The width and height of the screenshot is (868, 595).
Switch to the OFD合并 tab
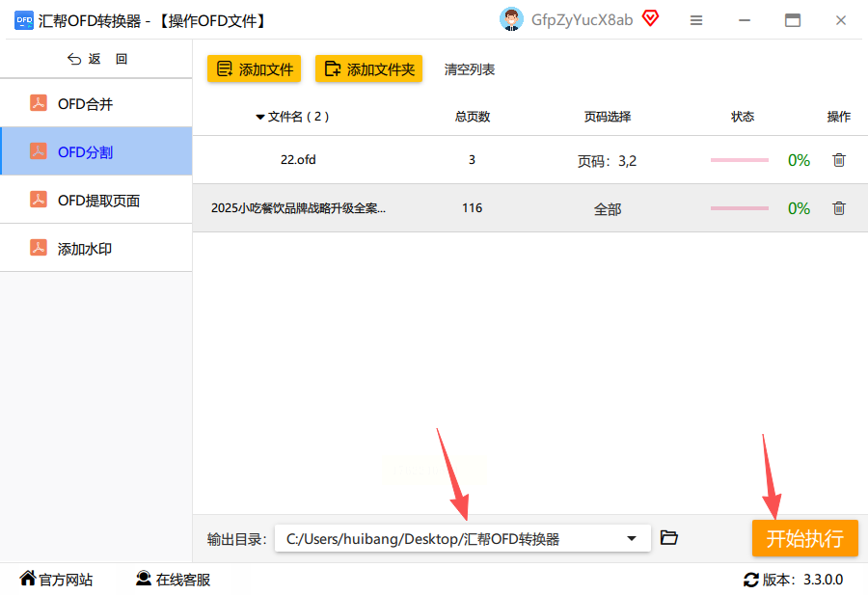coord(96,103)
